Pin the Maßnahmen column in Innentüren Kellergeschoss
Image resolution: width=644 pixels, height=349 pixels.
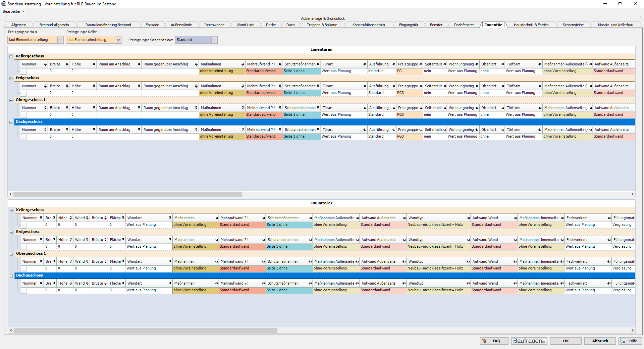(243, 64)
